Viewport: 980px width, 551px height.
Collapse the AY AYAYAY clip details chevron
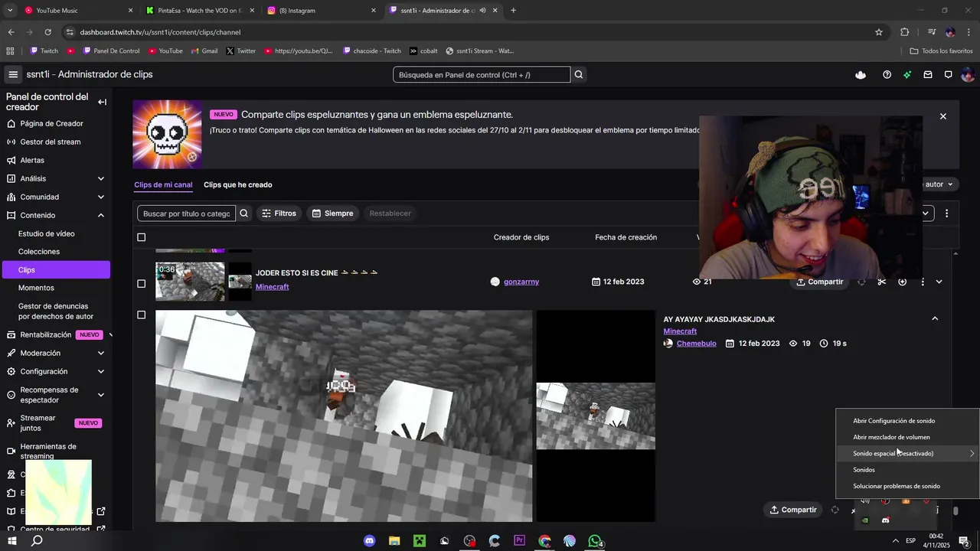pyautogui.click(x=935, y=318)
